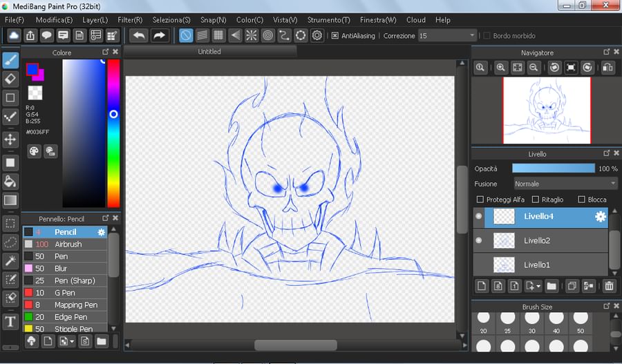Turn snap off with the circle-slash icon
The width and height of the screenshot is (622, 364).
point(186,36)
